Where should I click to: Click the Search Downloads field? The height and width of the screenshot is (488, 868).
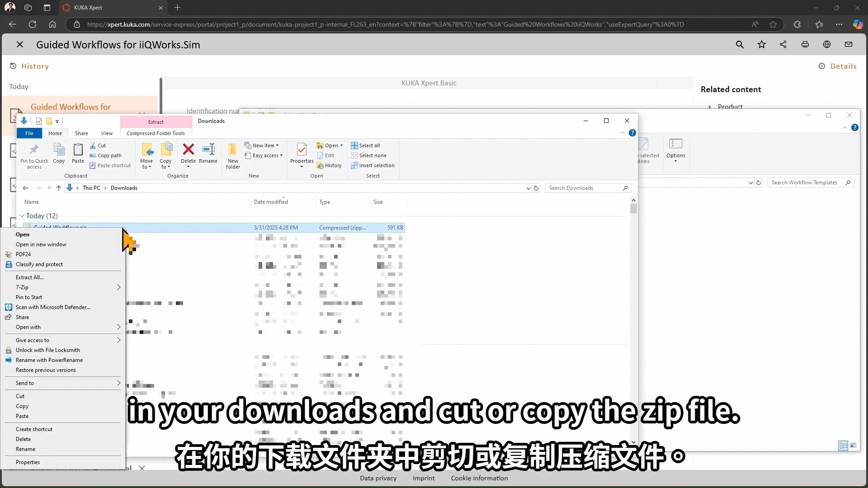coord(588,188)
